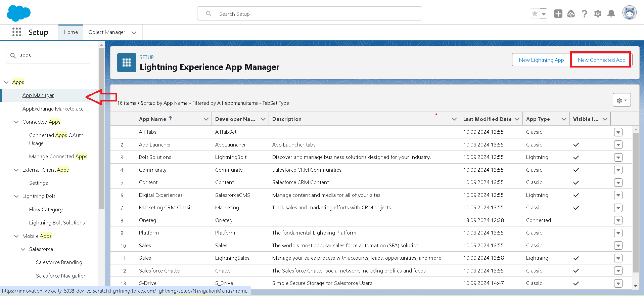Collapse the Connected Apps tree section
Screen dimensions: 644x296
(x=16, y=122)
